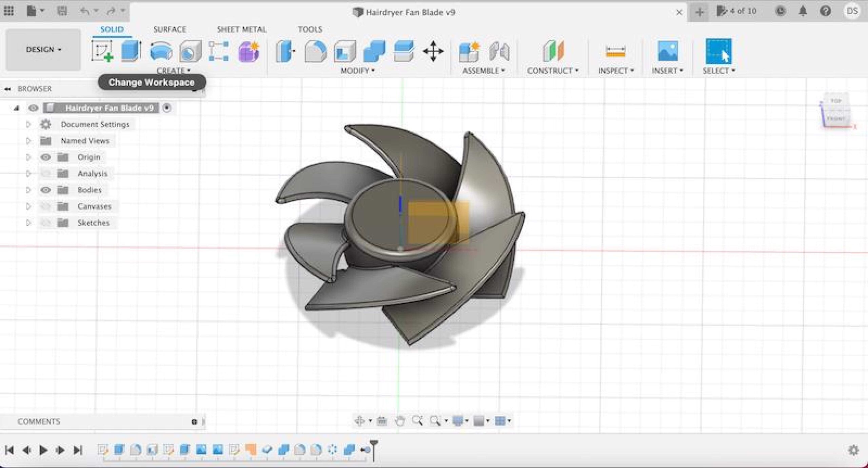Viewport: 868px width, 468px height.
Task: Select the Revolve tool
Action: [x=161, y=51]
